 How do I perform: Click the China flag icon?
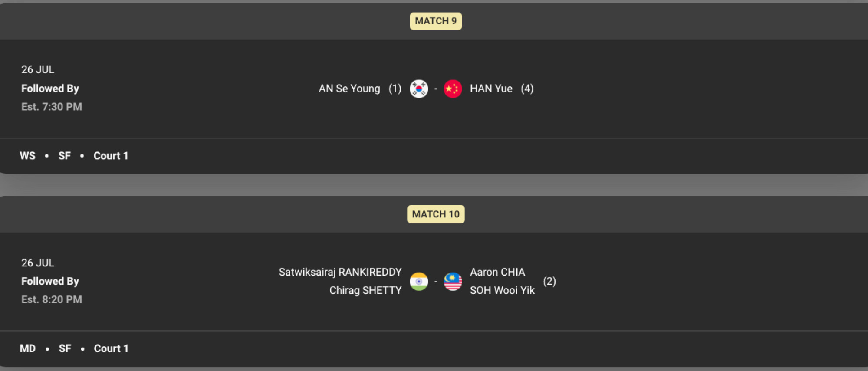[x=453, y=89]
